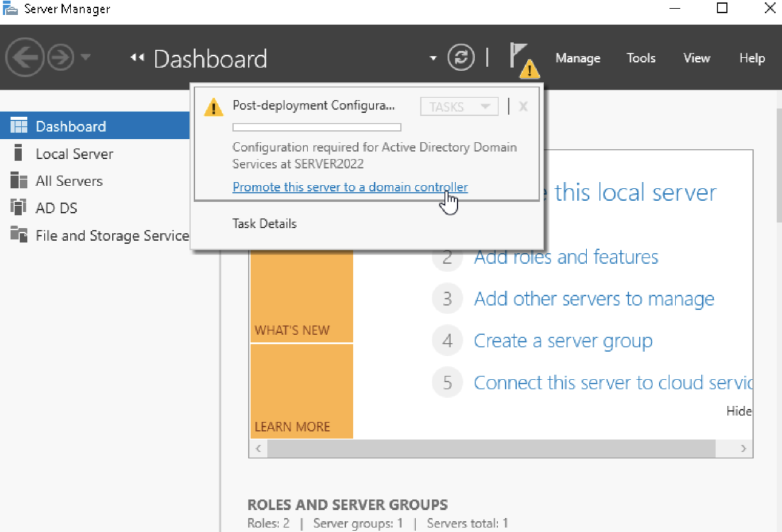Click the vertical scrollbar thumb at right edge
This screenshot has height=532, width=782.
point(779,166)
